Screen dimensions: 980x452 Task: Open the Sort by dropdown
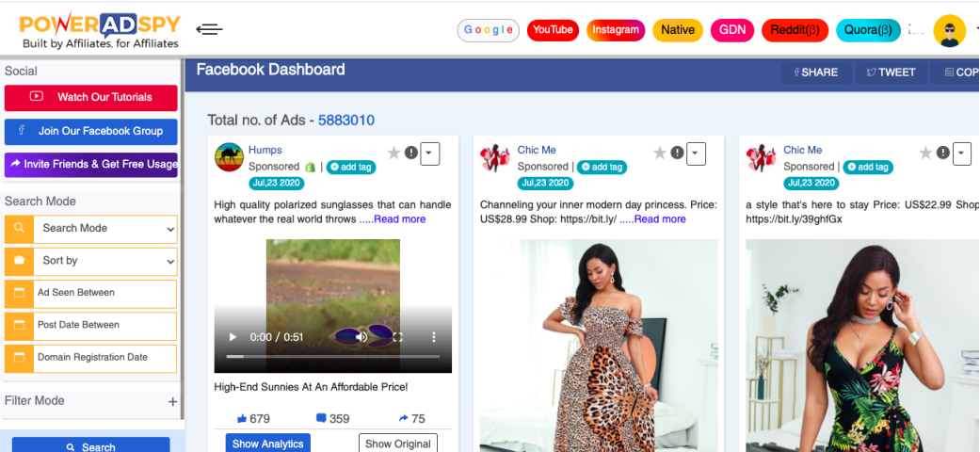[105, 262]
